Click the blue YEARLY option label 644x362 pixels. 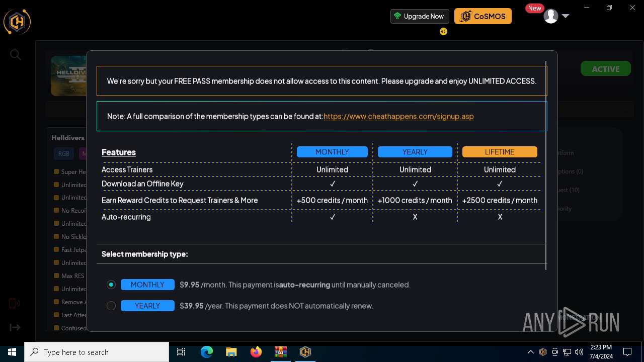coord(147,306)
